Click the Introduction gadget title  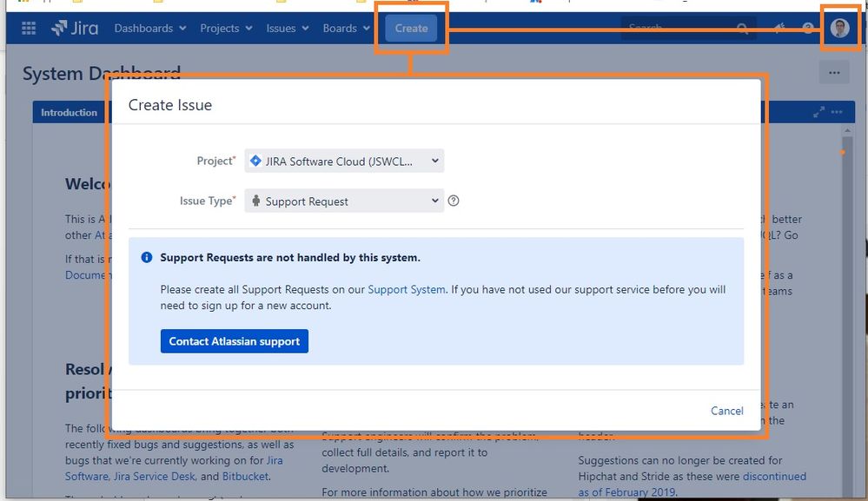point(69,112)
